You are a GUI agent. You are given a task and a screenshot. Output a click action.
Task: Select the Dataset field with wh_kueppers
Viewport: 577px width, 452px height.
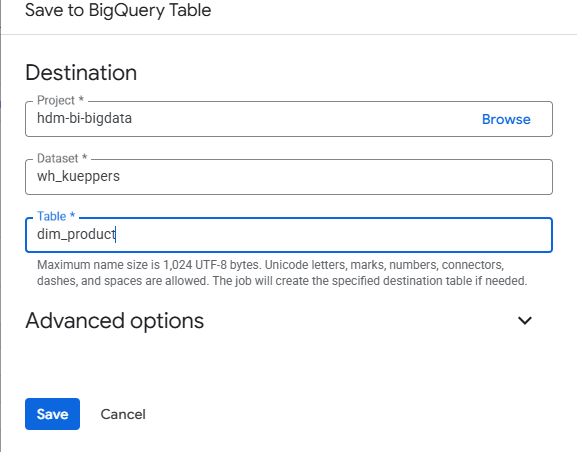[x=289, y=177]
